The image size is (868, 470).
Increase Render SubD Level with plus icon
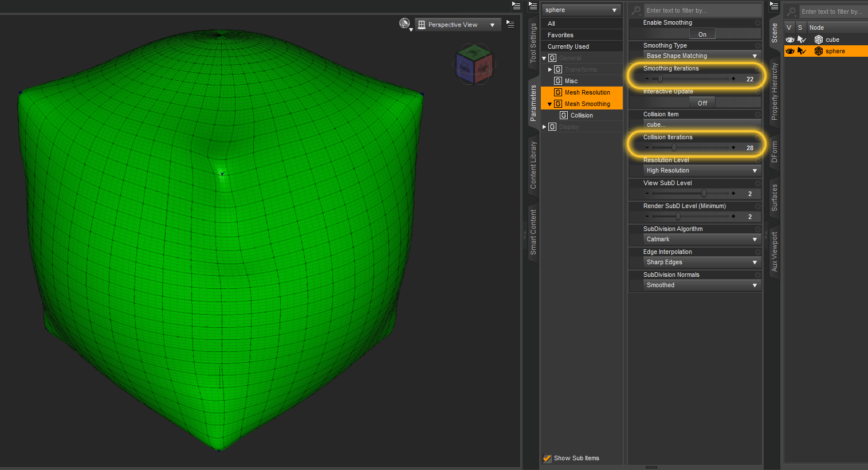[x=733, y=217]
